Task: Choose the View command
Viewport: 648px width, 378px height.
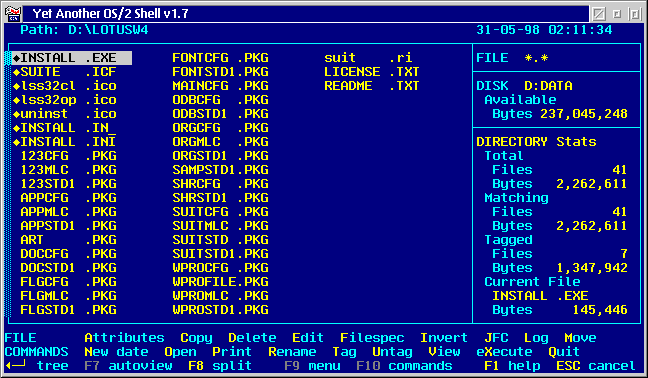Action: [x=444, y=352]
